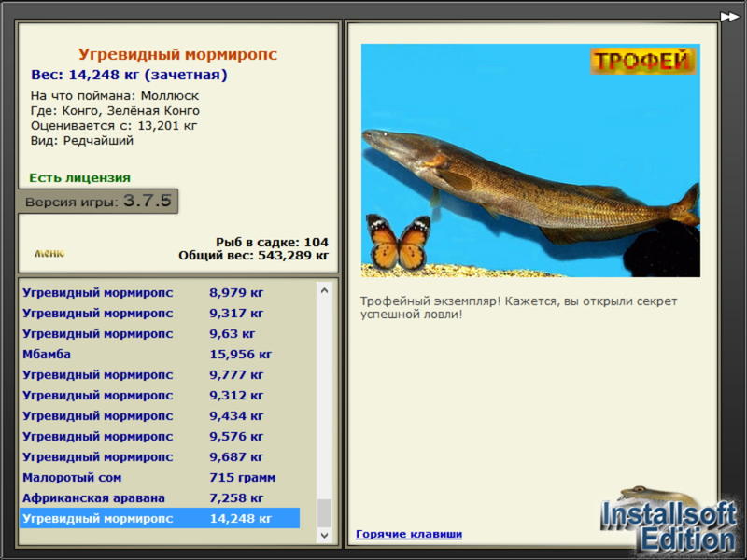Screen dimensions: 747x560
Task: Select the Угревидный мормиропс 9,434 кг row
Action: click(x=160, y=415)
